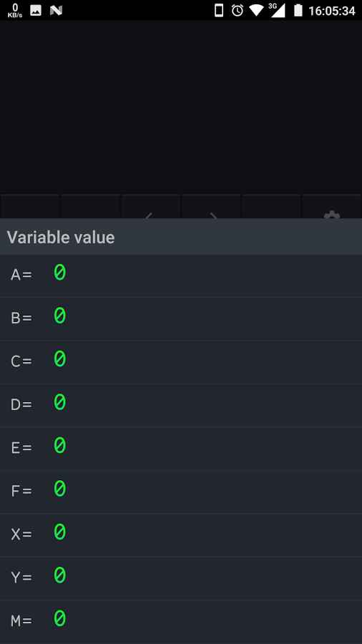This screenshot has height=644, width=362.
Task: Tap the Android N notification icon
Action: coord(57,11)
